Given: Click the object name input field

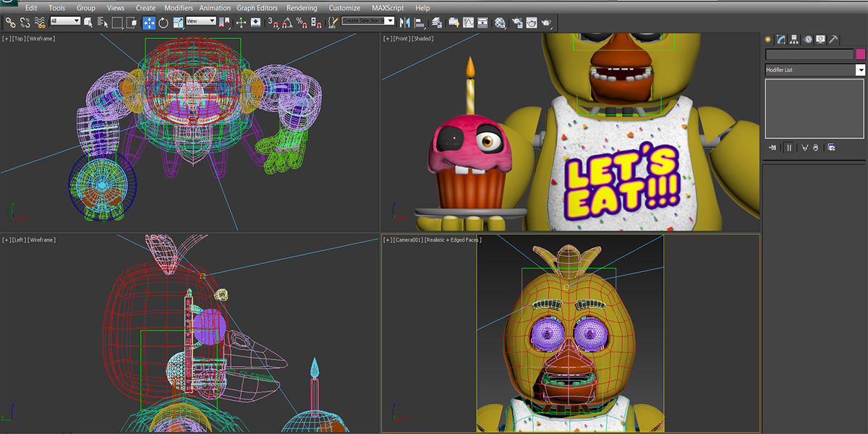Looking at the screenshot, I should (x=809, y=54).
